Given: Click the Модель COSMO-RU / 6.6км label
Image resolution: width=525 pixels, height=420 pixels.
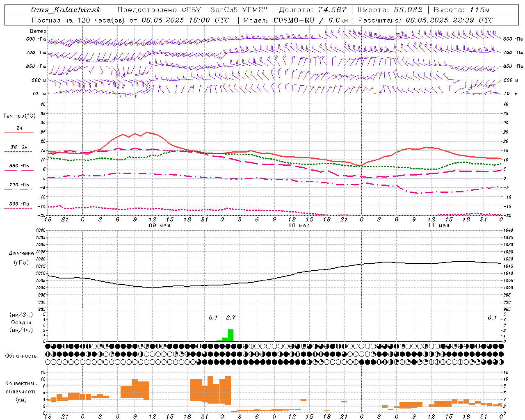Looking at the screenshot, I should tap(296, 20).
